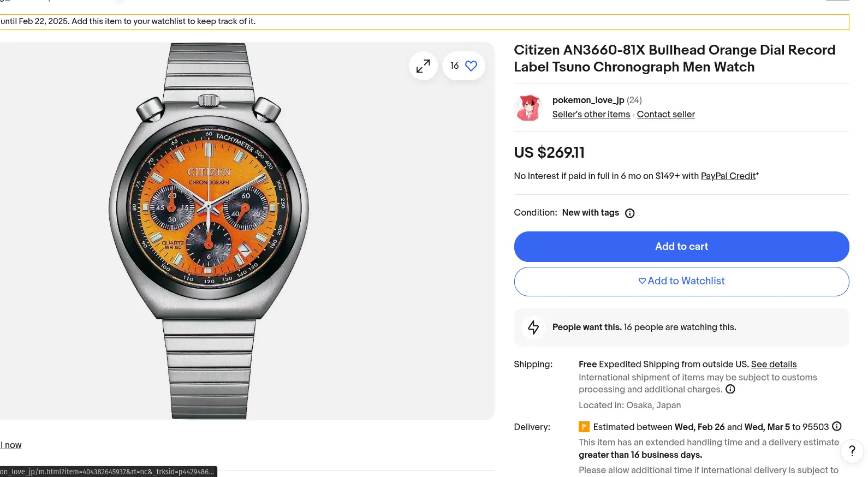The height and width of the screenshot is (477, 868).
Task: Click the orange delivery flag icon
Action: 584,427
